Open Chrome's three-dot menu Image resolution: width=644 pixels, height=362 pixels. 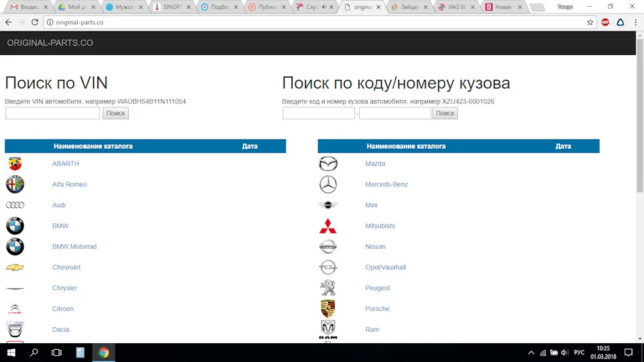click(x=635, y=22)
